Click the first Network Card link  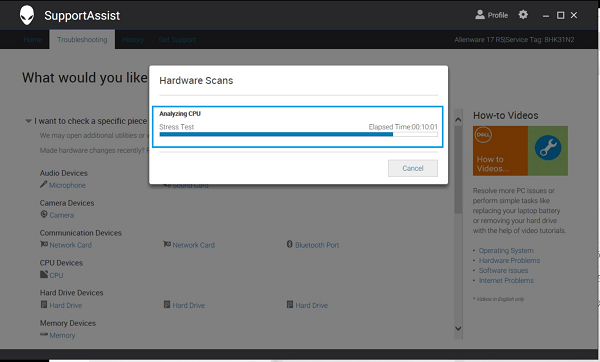(x=70, y=245)
